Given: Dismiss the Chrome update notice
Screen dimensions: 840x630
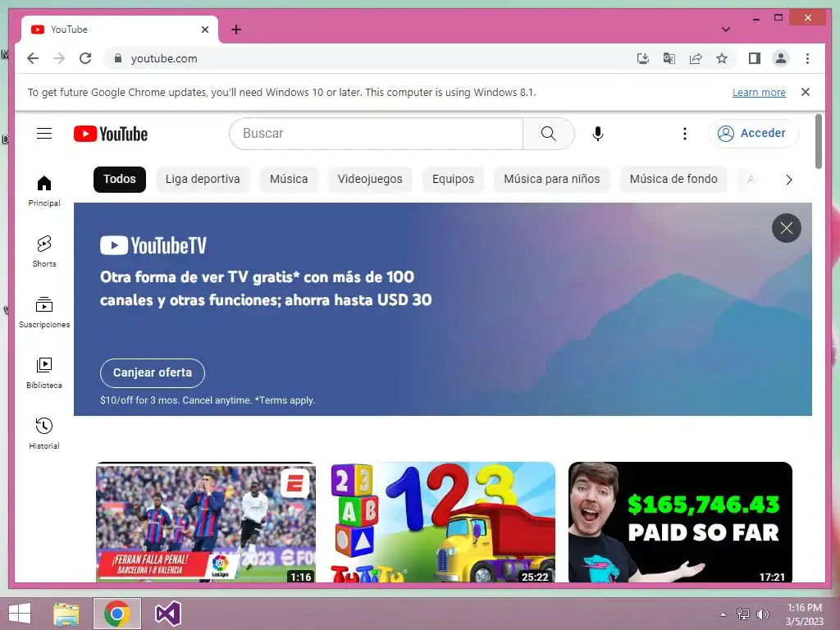Looking at the screenshot, I should pos(806,92).
